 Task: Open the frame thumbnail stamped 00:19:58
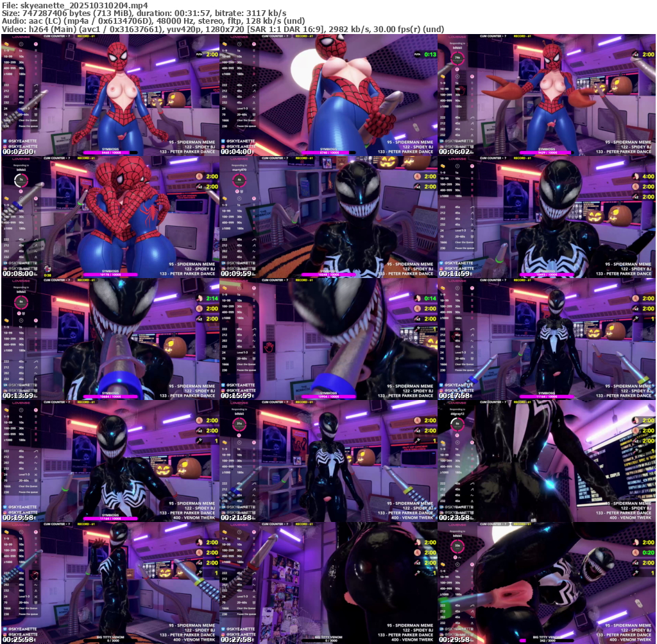(110, 461)
